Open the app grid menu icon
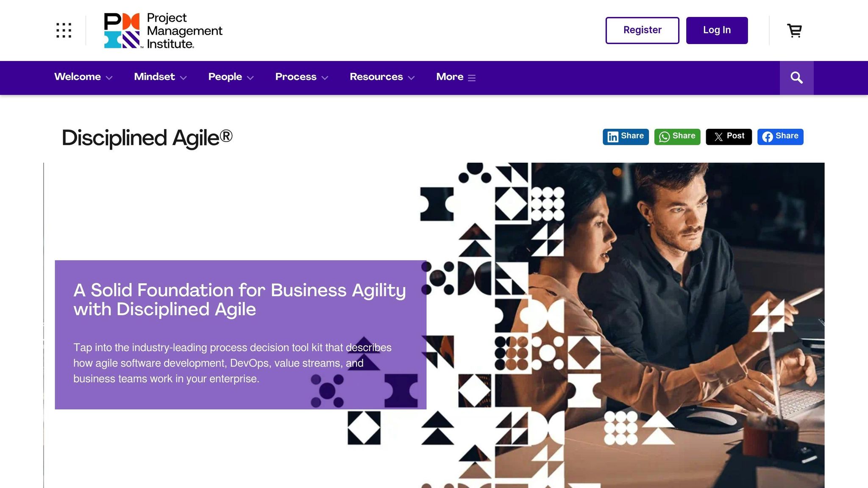Screen dimensions: 868x488 (x=64, y=30)
